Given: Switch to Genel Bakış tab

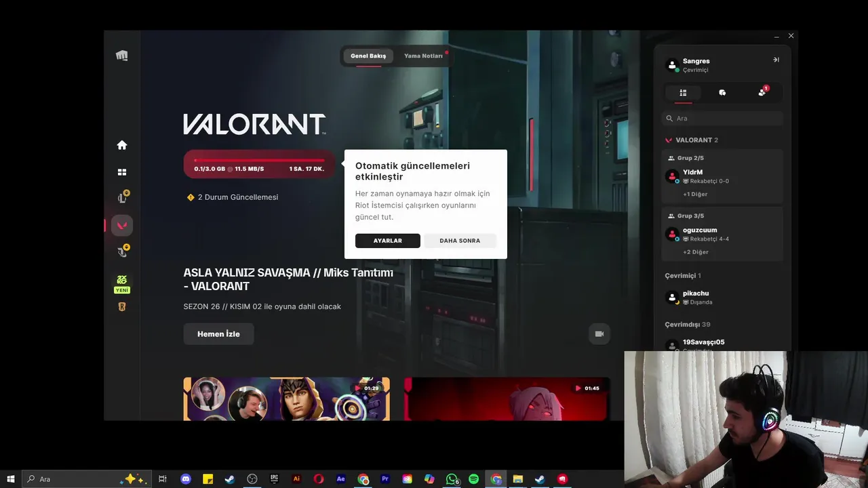Looking at the screenshot, I should click(x=368, y=56).
